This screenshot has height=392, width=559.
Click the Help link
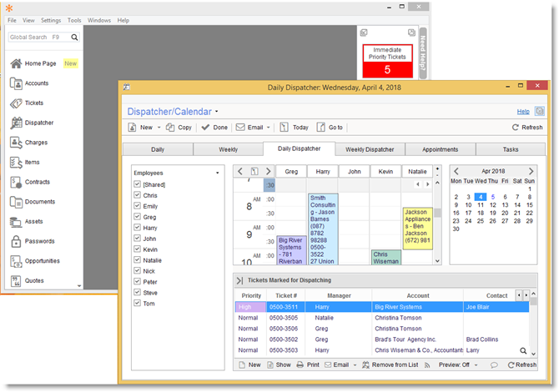(523, 111)
